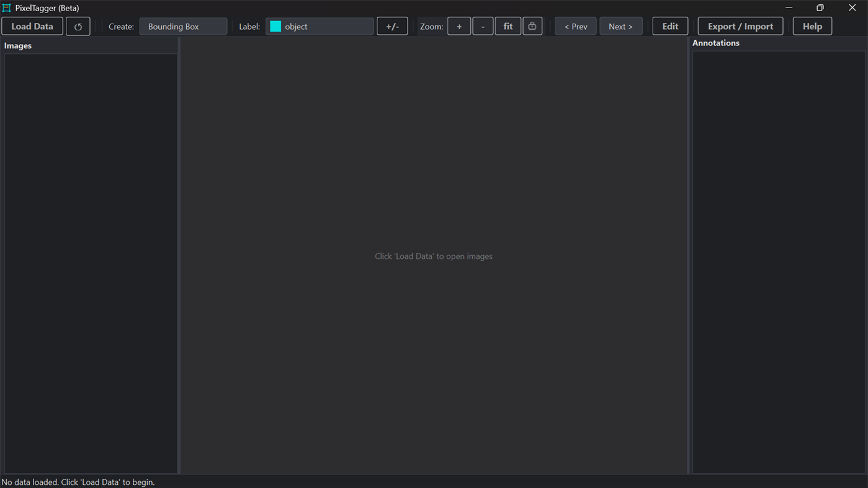The width and height of the screenshot is (868, 488).
Task: Fit image to view
Action: point(508,27)
